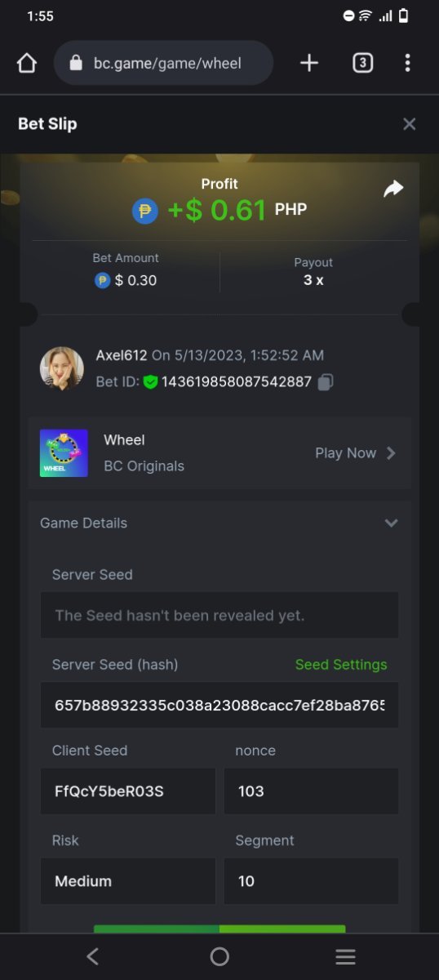The height and width of the screenshot is (980, 439).
Task: Select the Client Seed field
Action: 128,791
